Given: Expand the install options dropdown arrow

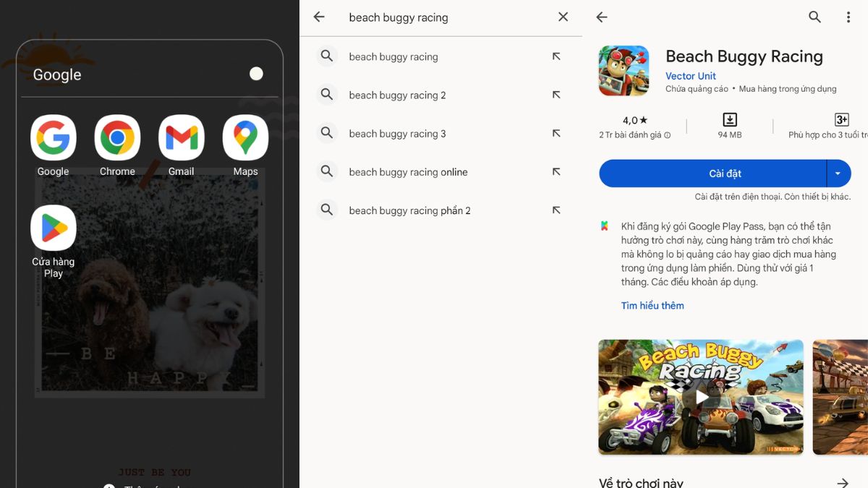Looking at the screenshot, I should coord(838,174).
